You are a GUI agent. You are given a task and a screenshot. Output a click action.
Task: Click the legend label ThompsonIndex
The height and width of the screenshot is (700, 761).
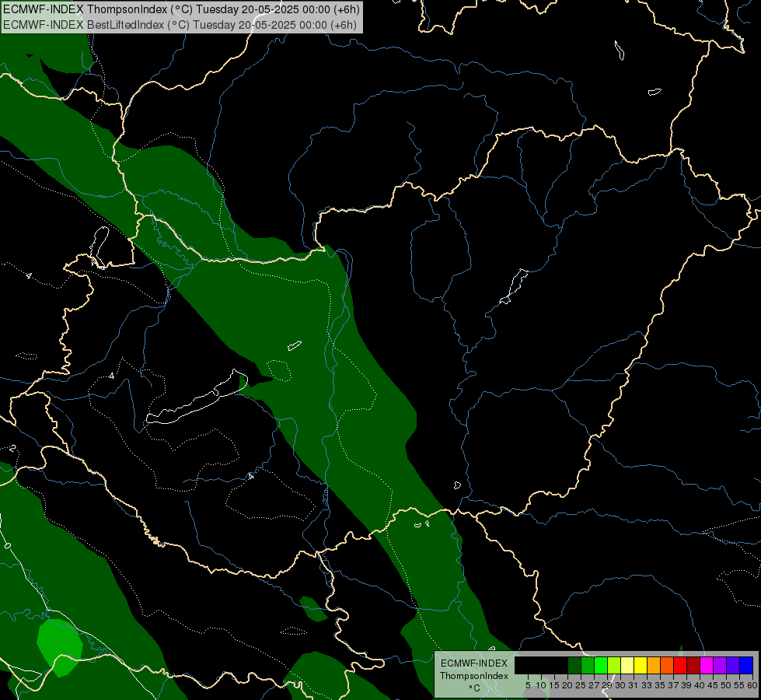point(474,676)
